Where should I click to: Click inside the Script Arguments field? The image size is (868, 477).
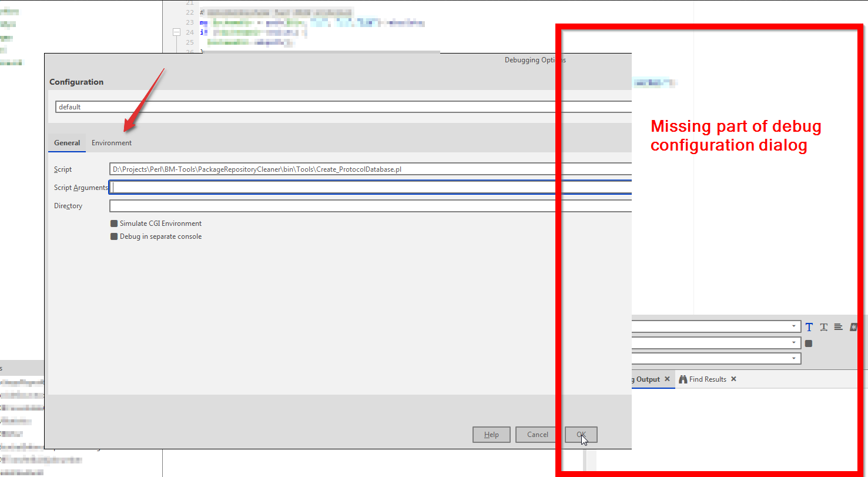[294, 187]
